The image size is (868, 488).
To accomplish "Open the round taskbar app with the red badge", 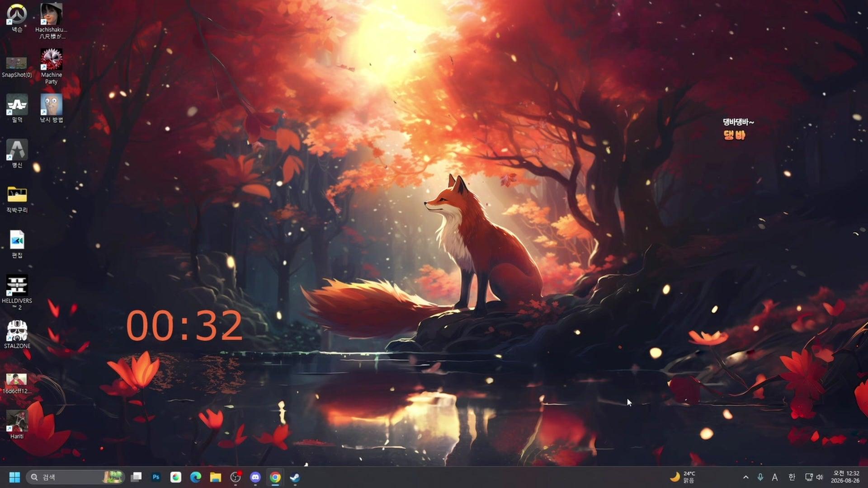I will [x=236, y=477].
